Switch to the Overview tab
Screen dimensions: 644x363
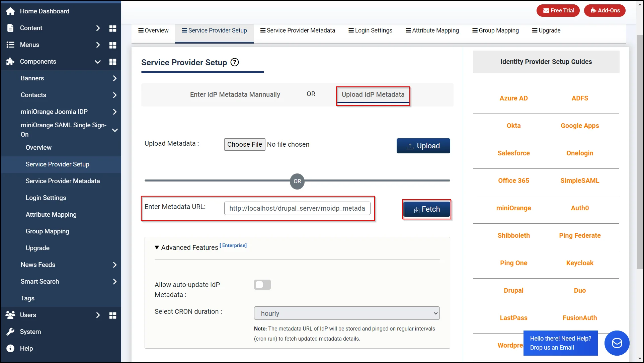153,30
